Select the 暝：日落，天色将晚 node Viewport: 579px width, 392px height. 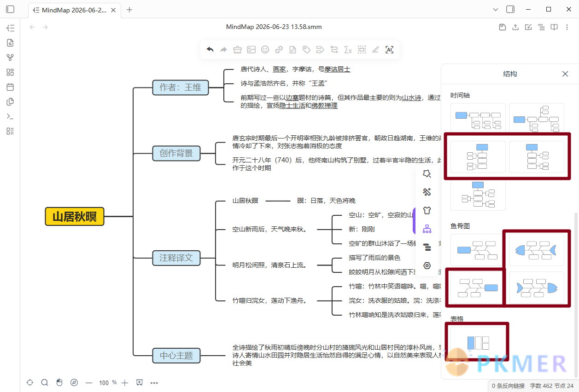coord(326,201)
